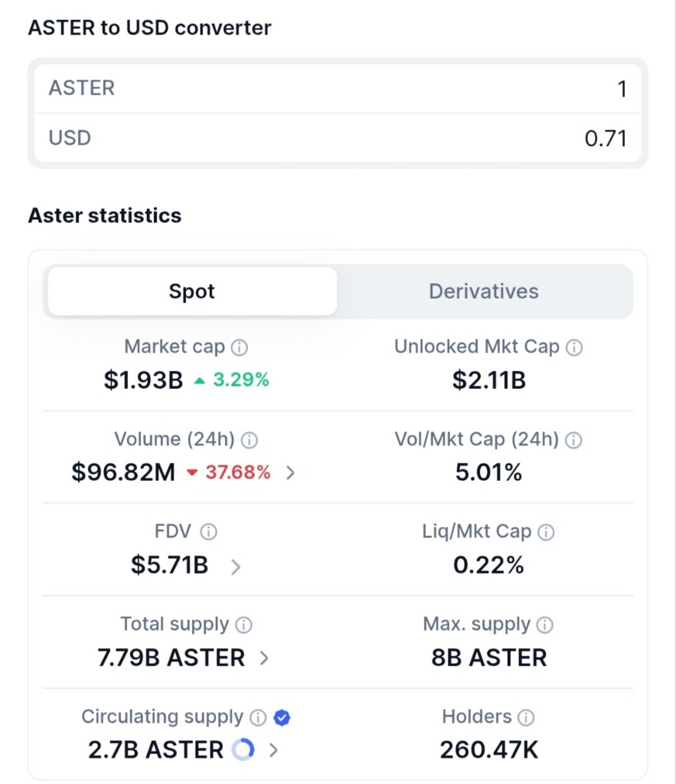The width and height of the screenshot is (676, 784).
Task: Show the Unlocked Mkt Cap info tooltip
Action: [x=574, y=348]
